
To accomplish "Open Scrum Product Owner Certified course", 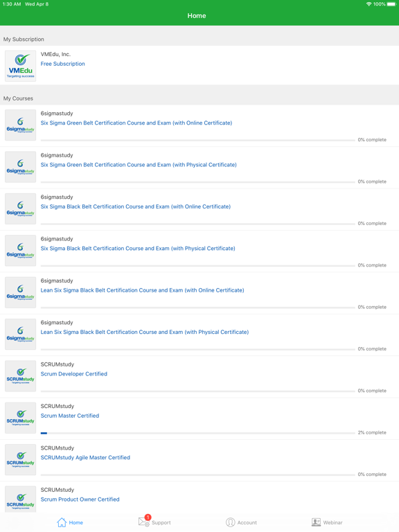I will (80, 499).
